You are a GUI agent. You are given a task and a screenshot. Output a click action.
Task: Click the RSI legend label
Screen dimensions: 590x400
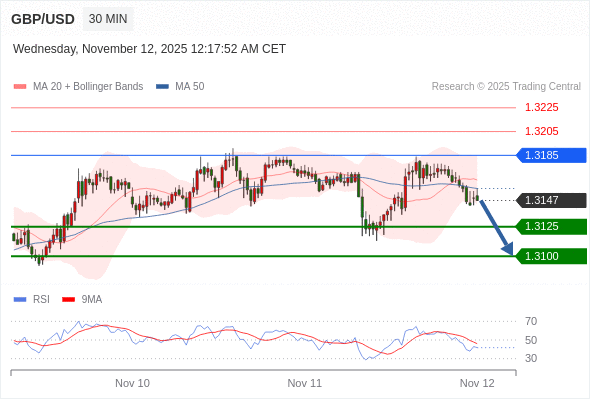tap(41, 300)
